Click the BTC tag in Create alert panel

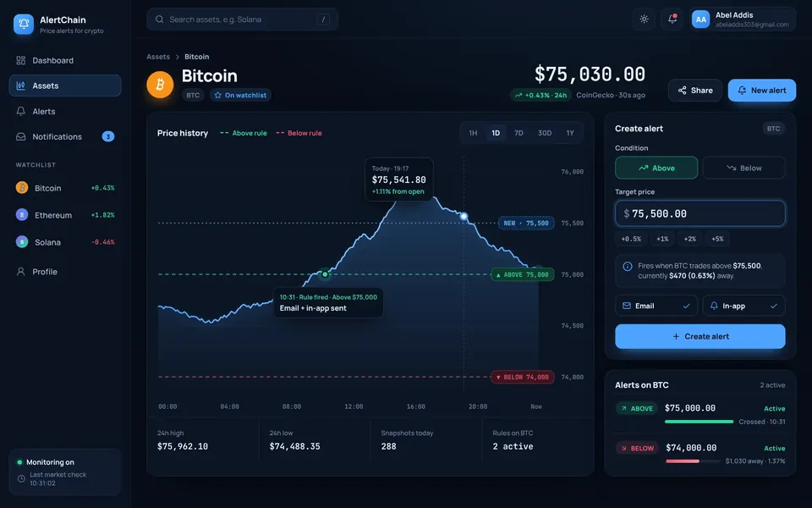click(x=774, y=129)
